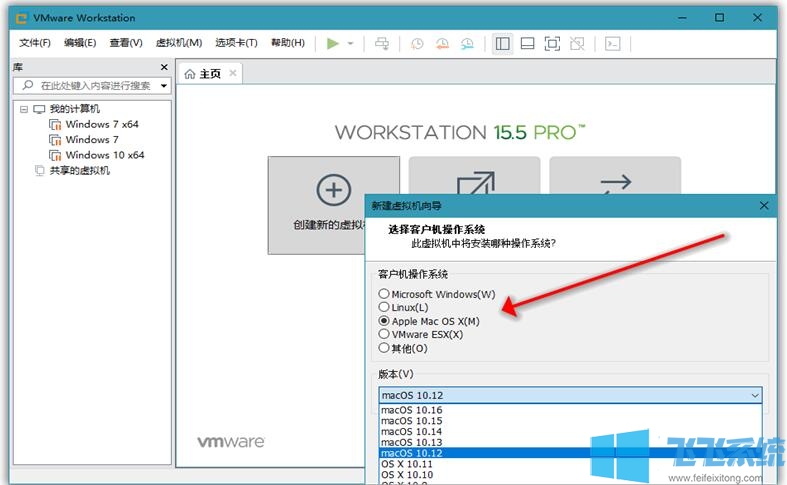Maximize the VMware Workstation window
The height and width of the screenshot is (485, 787).
[719, 18]
